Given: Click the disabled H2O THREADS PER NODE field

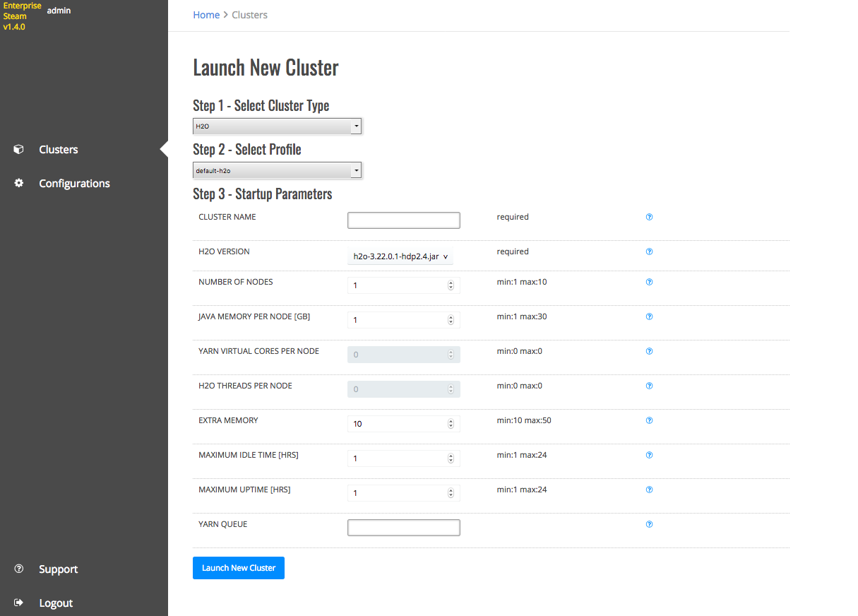Looking at the screenshot, I should [404, 389].
